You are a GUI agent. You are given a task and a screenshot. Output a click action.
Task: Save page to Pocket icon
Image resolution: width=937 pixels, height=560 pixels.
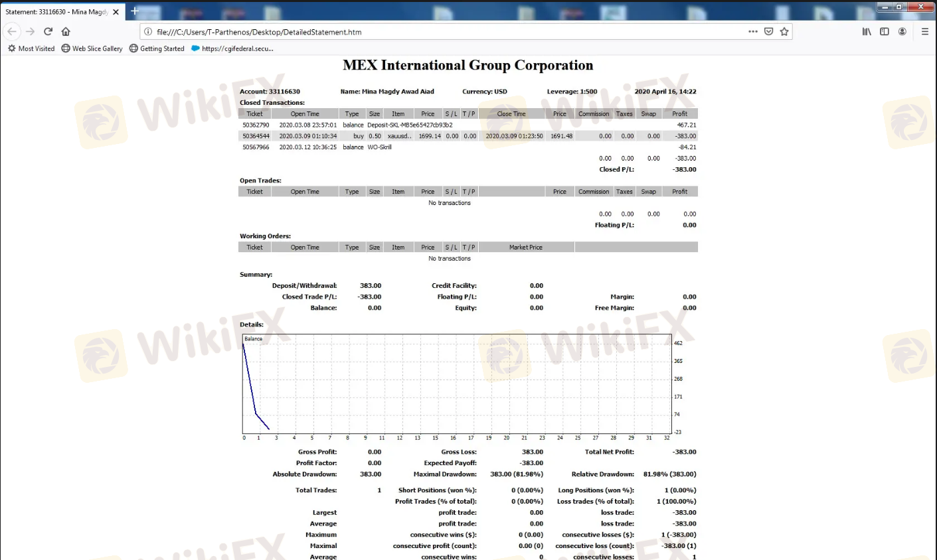[768, 31]
